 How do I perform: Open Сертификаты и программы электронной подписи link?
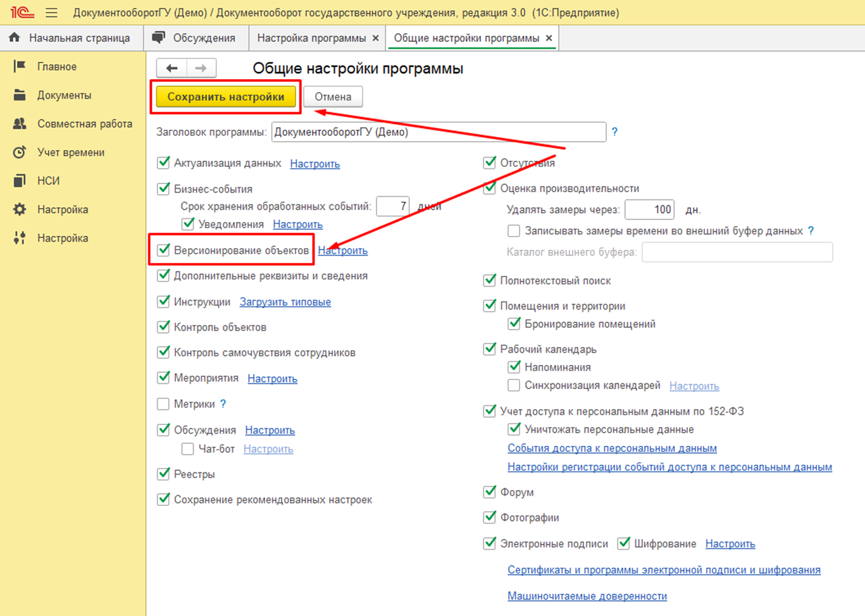click(664, 570)
